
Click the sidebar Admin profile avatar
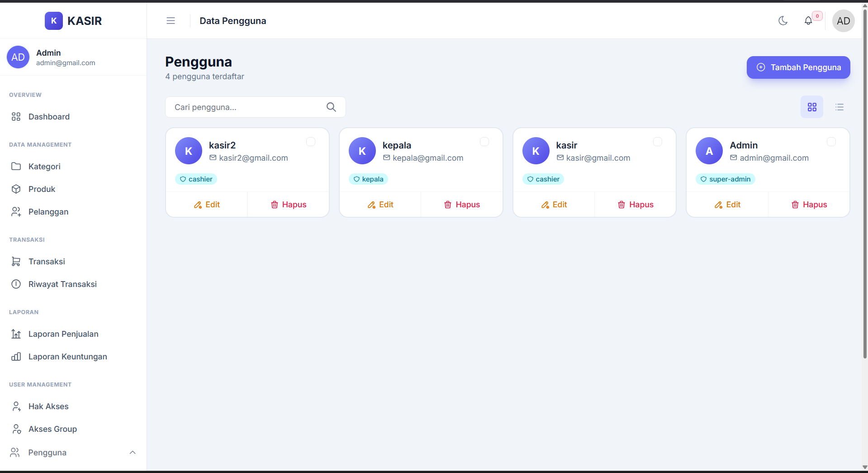18,57
